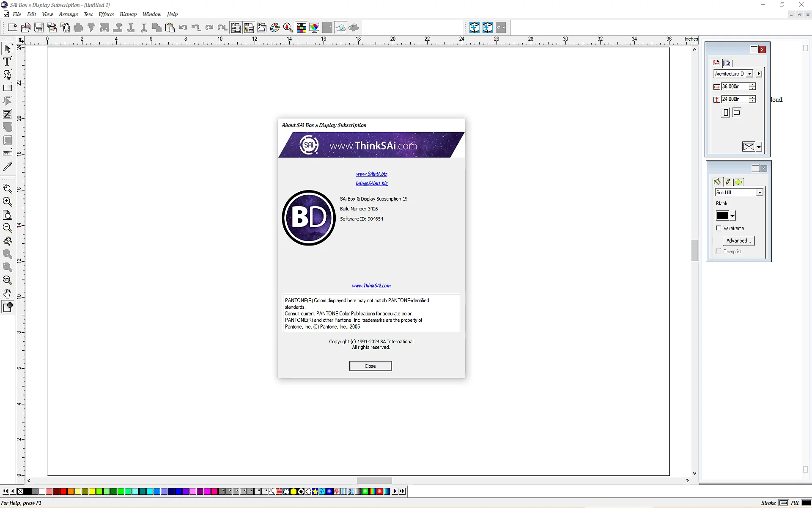
Task: Click the ThinkSAi banner image
Action: click(371, 145)
